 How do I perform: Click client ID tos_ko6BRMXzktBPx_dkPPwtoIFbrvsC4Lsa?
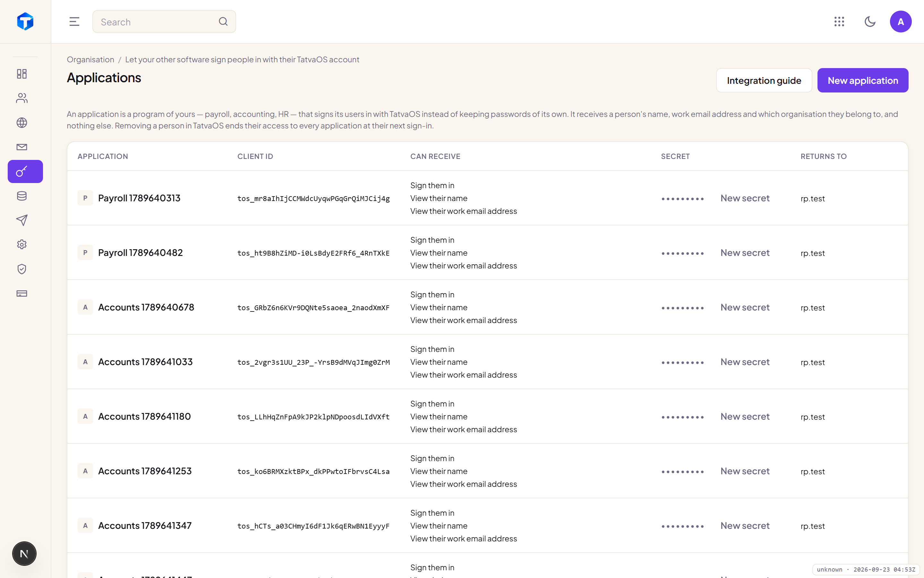click(313, 471)
